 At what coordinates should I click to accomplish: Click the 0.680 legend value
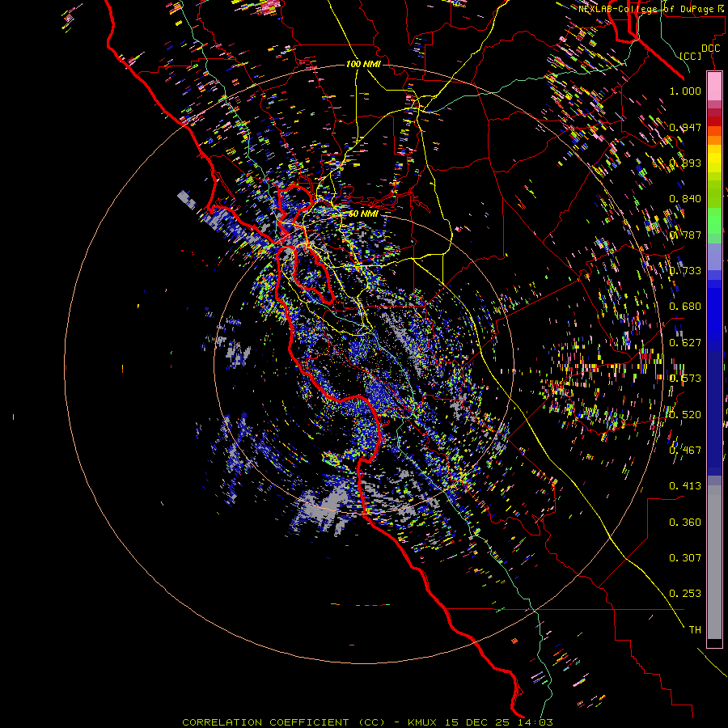[x=685, y=307]
